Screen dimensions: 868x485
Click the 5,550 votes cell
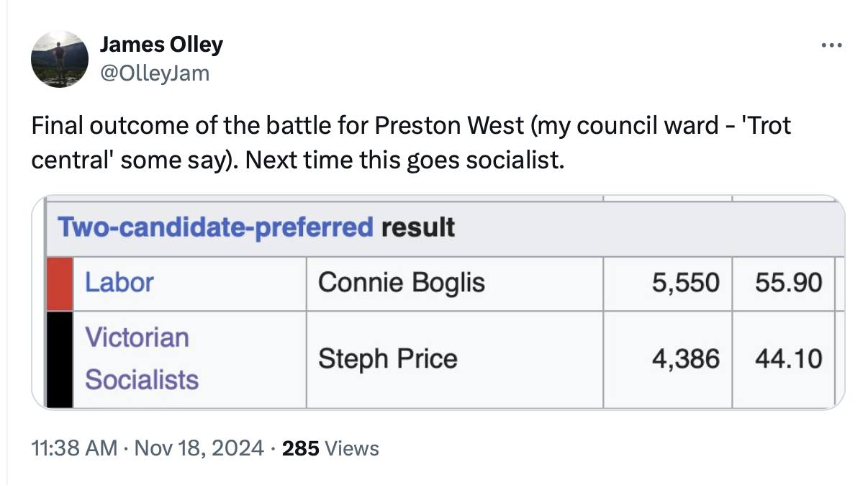[x=668, y=284]
